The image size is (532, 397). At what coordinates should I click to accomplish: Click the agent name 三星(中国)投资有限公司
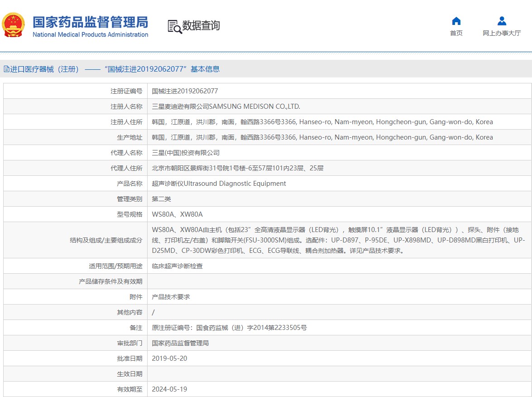point(186,153)
